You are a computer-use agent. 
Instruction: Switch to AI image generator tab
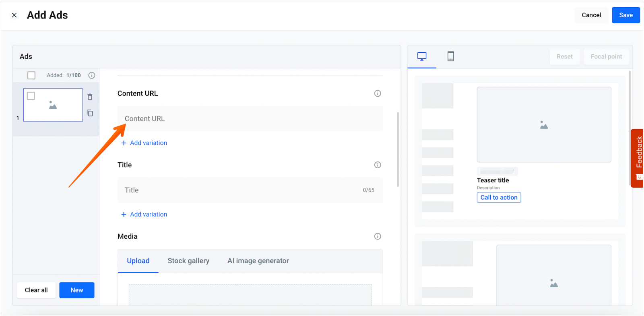(258, 261)
